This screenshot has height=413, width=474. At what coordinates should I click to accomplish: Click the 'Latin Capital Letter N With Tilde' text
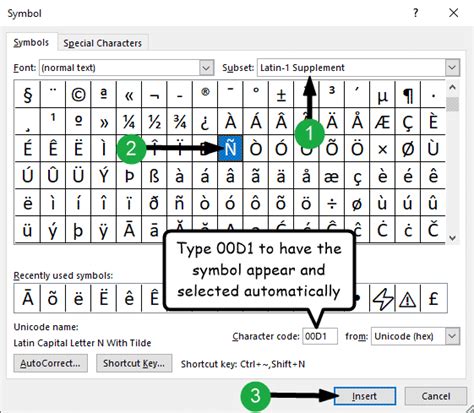[82, 343]
